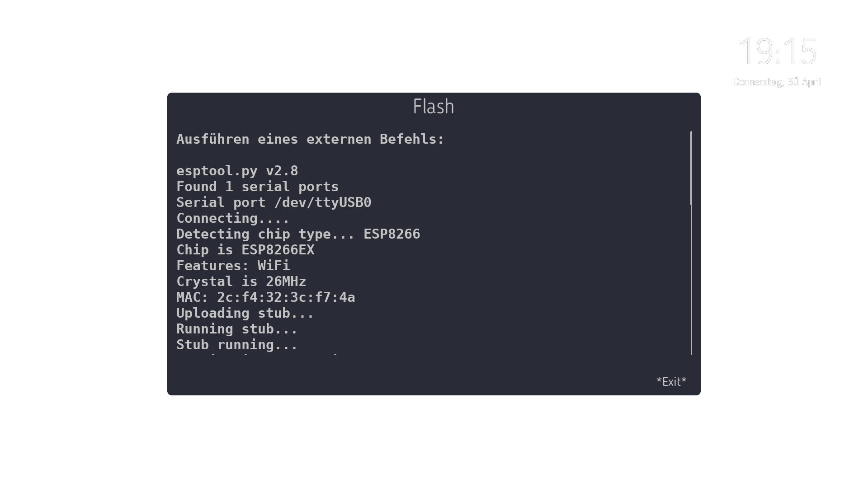Click the serial port /dev/ttyUSB0 line
Screen dimensions: 868x488
click(274, 202)
